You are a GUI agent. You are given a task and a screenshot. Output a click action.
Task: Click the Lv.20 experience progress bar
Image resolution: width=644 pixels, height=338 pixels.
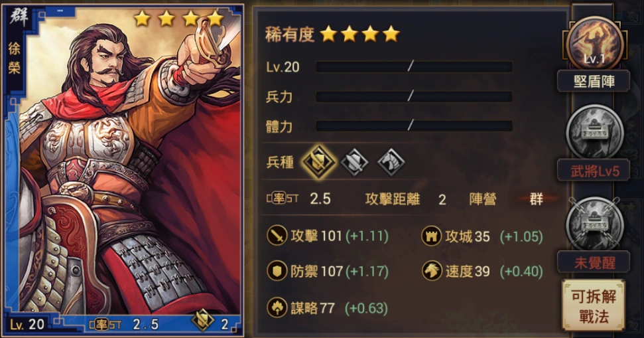[414, 66]
